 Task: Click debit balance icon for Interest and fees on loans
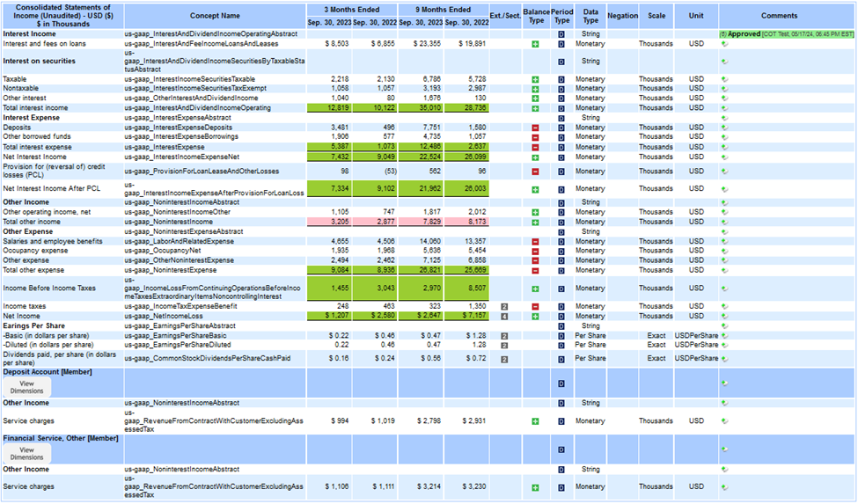(x=535, y=43)
